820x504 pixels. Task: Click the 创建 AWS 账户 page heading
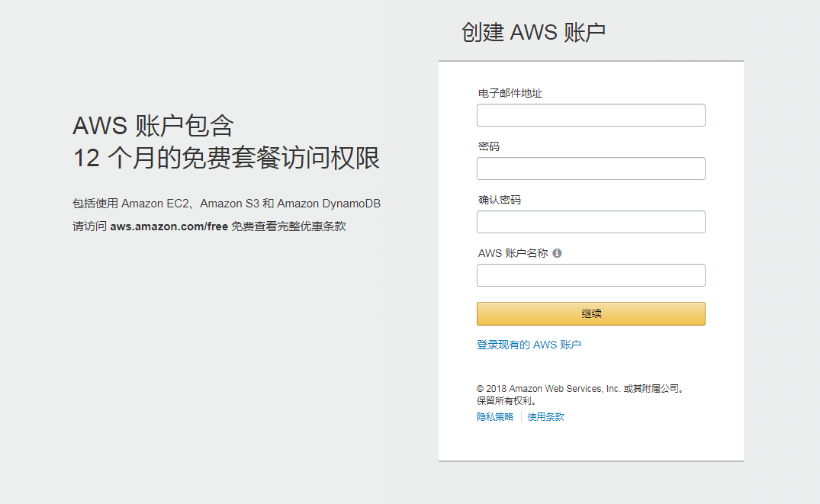point(533,32)
